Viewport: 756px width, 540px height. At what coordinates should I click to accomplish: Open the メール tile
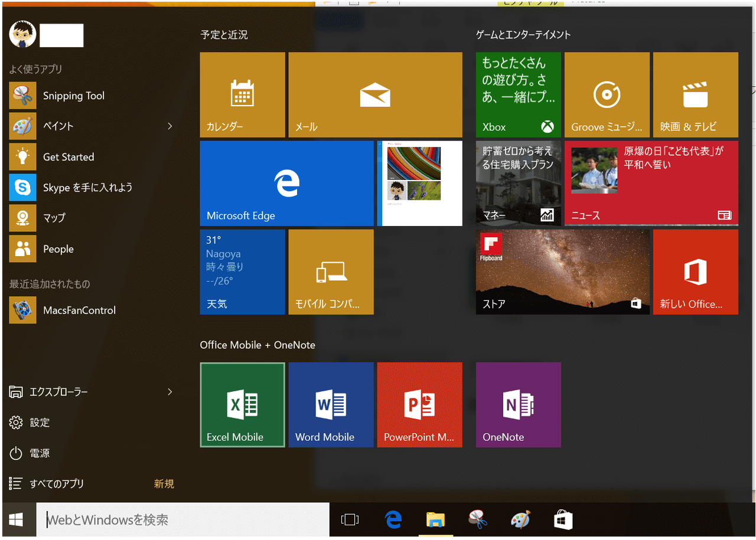(375, 95)
